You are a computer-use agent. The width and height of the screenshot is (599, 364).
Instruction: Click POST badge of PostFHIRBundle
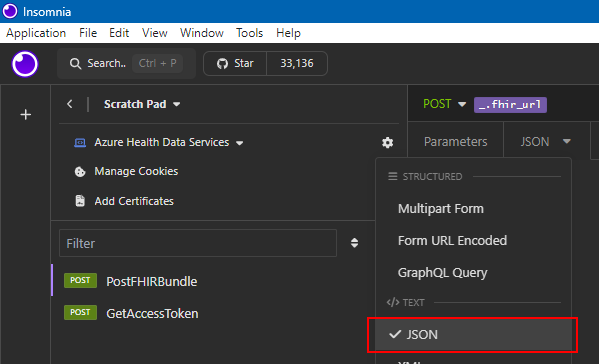click(80, 280)
